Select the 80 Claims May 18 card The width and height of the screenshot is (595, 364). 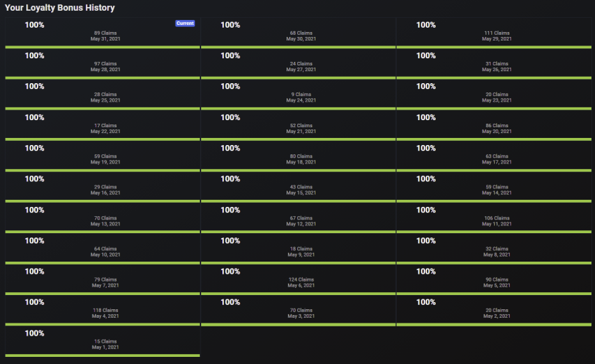tap(299, 156)
